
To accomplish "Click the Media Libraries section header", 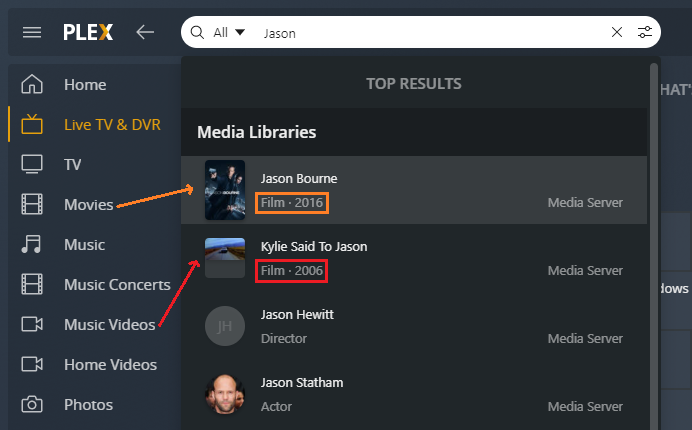I will [256, 132].
